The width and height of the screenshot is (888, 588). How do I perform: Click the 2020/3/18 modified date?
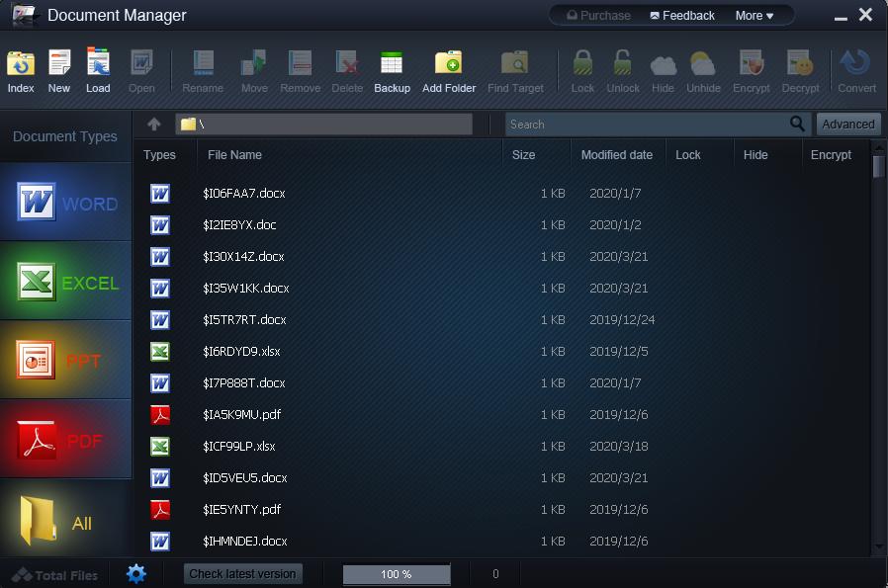(618, 447)
